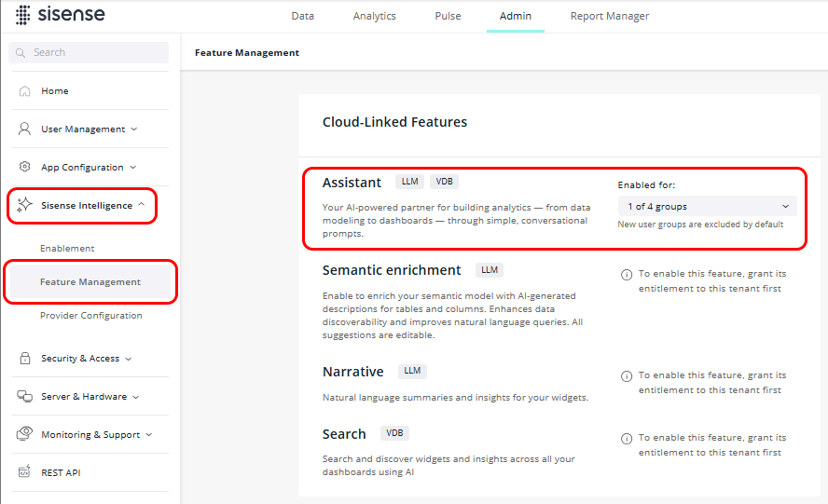Click the LLM tag next to Assistant
The width and height of the screenshot is (828, 504).
tap(409, 182)
